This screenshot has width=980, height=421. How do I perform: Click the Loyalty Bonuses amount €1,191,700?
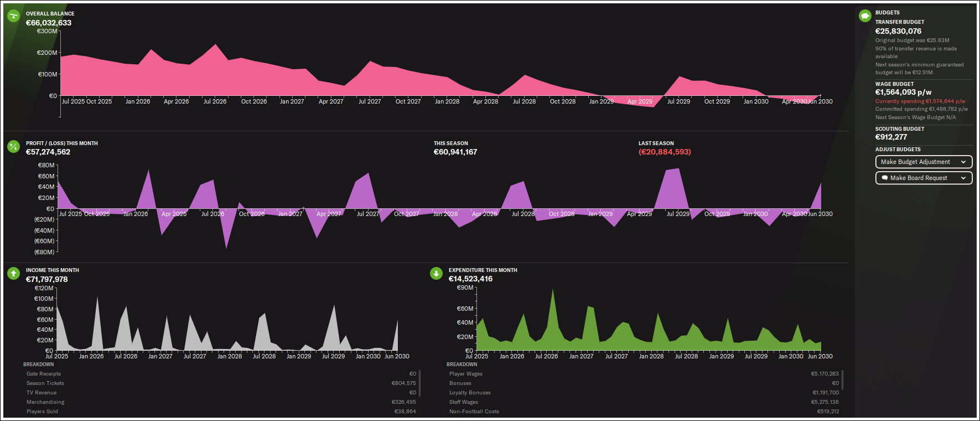tap(826, 393)
